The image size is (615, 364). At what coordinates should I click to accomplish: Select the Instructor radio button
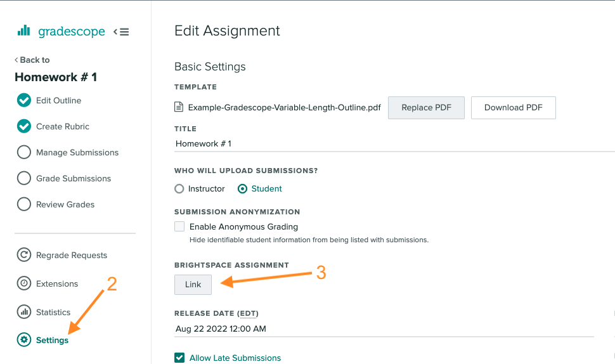(179, 188)
